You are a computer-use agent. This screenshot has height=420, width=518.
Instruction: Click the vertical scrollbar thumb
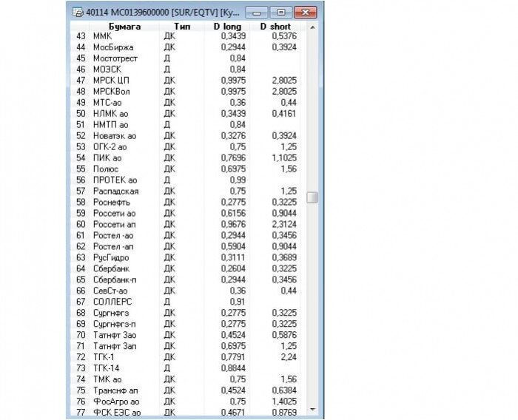[x=312, y=197]
